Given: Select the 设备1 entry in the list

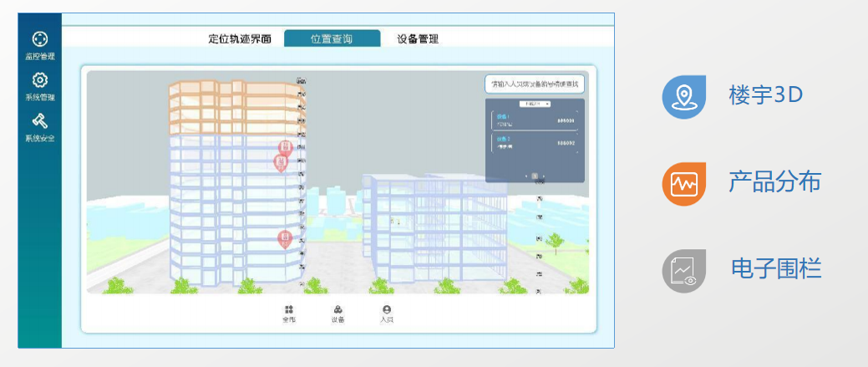Looking at the screenshot, I should coord(535,120).
